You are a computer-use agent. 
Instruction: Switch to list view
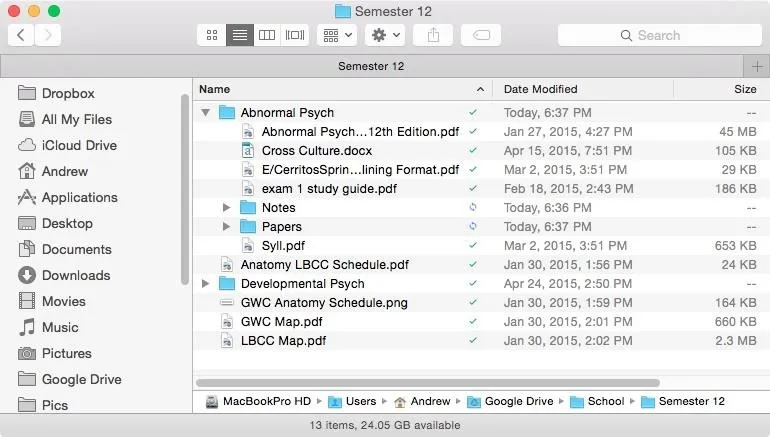[240, 35]
